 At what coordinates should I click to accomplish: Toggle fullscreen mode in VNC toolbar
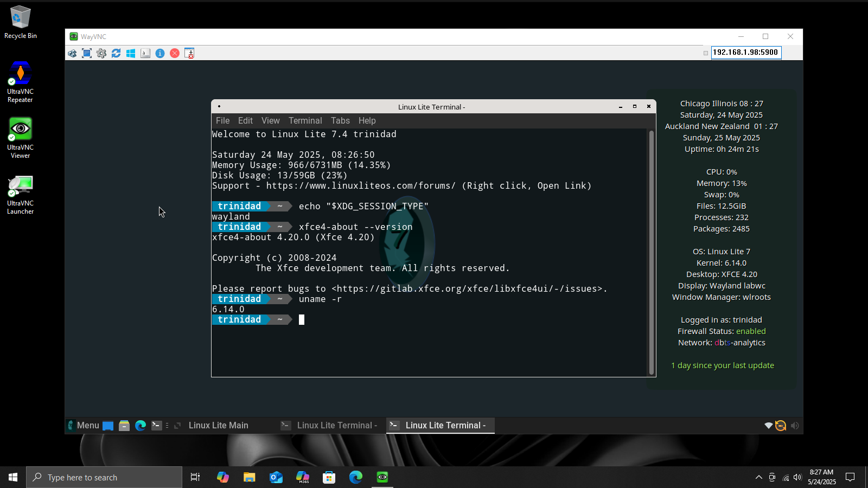87,53
